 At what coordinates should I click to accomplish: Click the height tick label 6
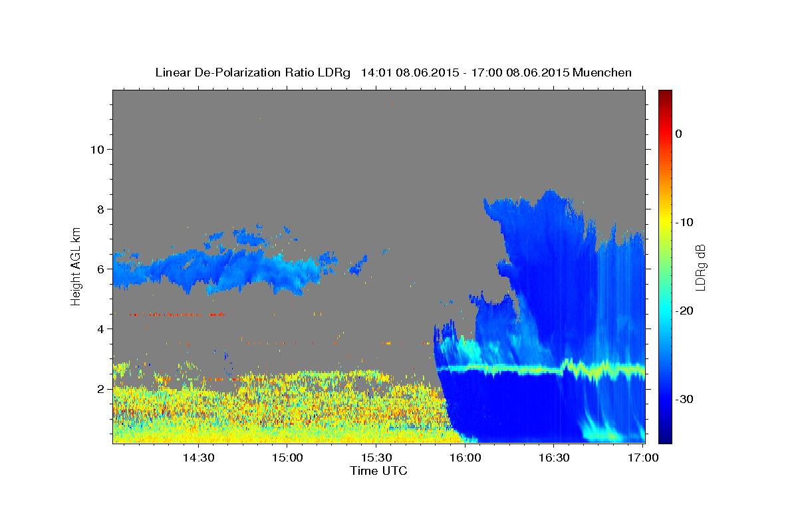(x=101, y=269)
